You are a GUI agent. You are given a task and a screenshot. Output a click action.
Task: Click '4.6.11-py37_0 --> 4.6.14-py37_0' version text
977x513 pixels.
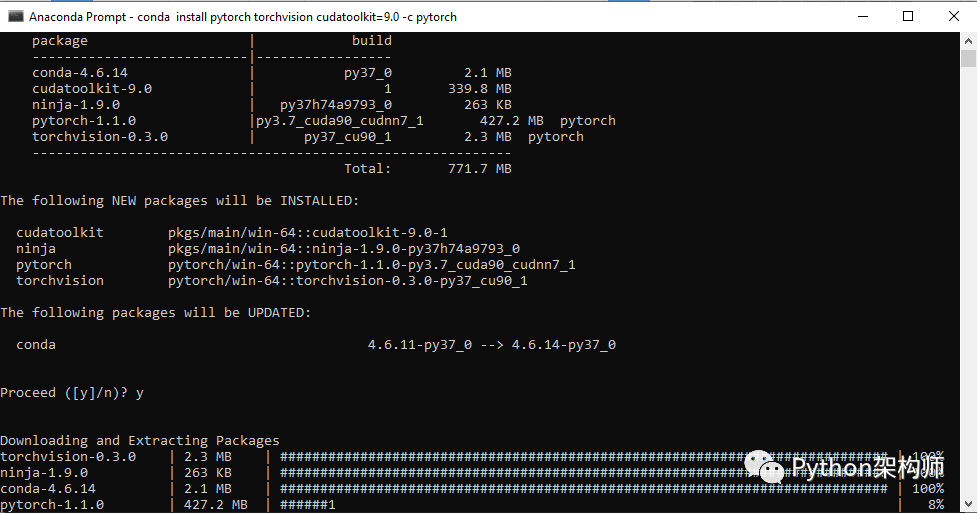coord(492,345)
